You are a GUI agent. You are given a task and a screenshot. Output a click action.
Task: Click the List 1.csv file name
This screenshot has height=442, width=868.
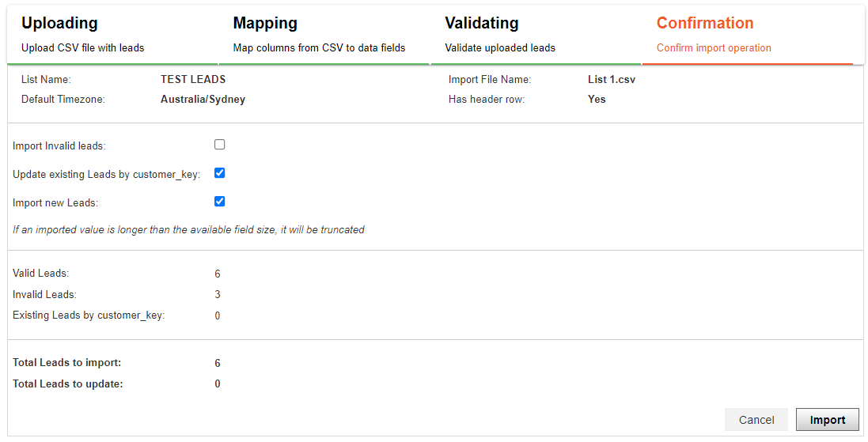[x=612, y=80]
